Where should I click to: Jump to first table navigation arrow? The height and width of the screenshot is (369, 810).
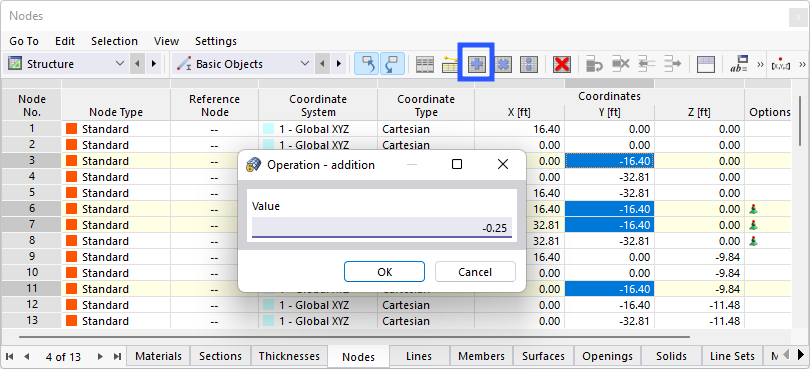(9, 357)
